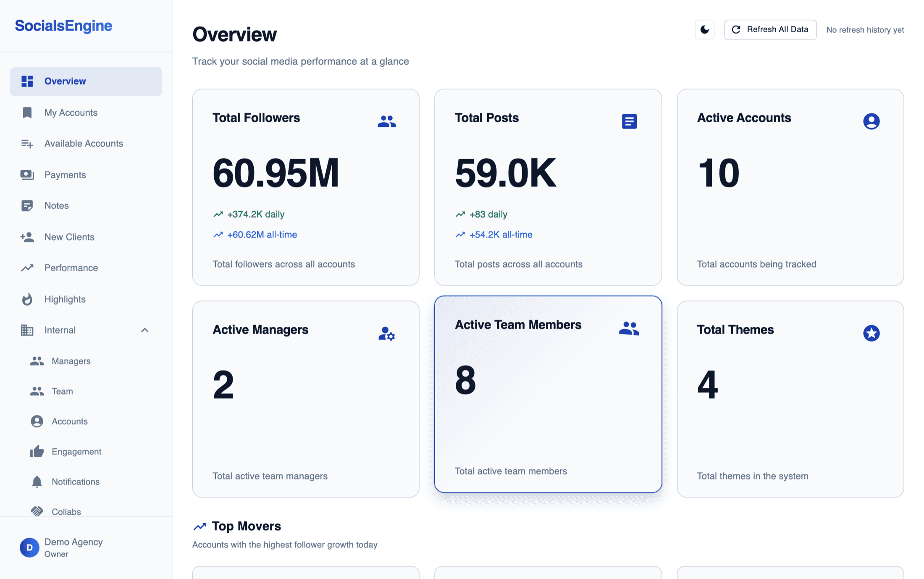This screenshot has height=579, width=924.
Task: Open the Overview menu item
Action: 86,82
